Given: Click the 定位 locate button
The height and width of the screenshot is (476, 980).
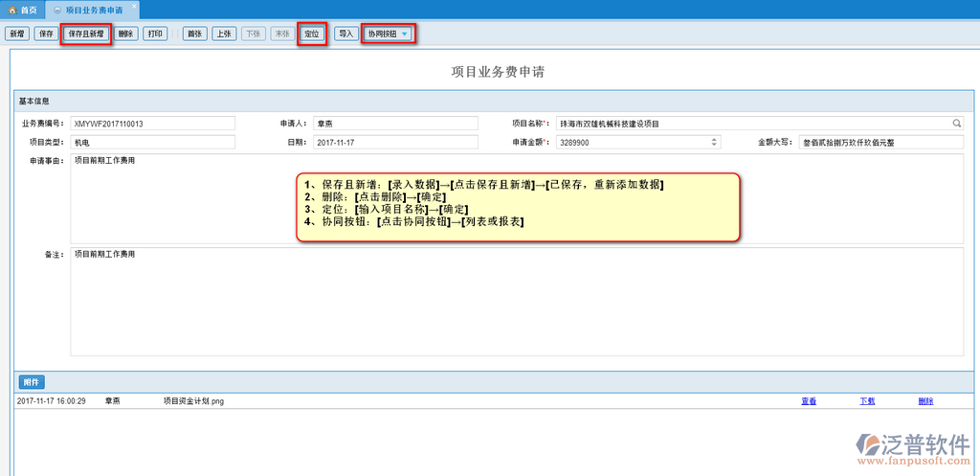Looking at the screenshot, I should coord(312,34).
